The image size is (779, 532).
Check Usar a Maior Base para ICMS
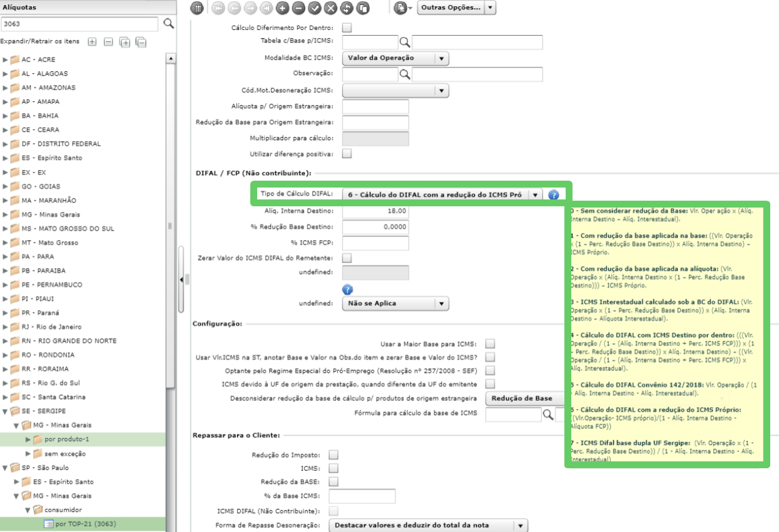tap(490, 344)
